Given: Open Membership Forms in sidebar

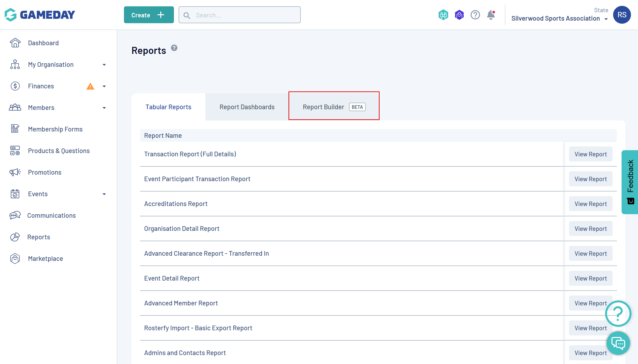Looking at the screenshot, I should (x=55, y=129).
